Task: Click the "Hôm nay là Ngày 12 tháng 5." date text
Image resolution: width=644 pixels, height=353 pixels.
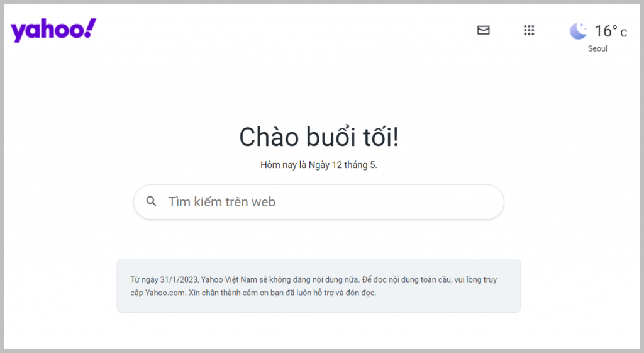Action: [x=319, y=165]
